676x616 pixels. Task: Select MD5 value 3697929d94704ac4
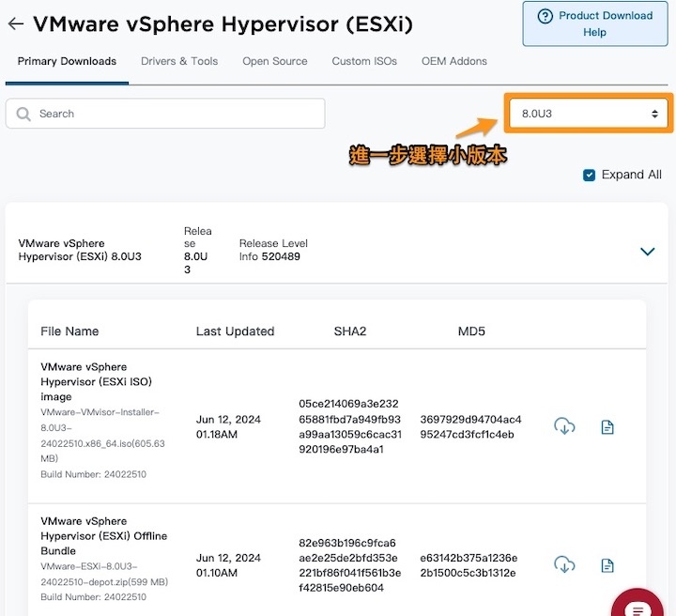tap(470, 426)
